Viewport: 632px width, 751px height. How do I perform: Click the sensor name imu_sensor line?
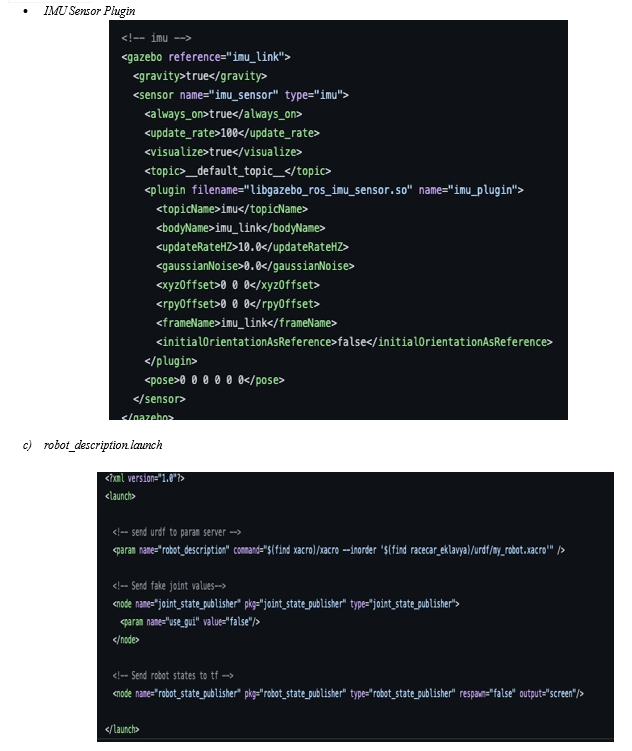(241, 95)
